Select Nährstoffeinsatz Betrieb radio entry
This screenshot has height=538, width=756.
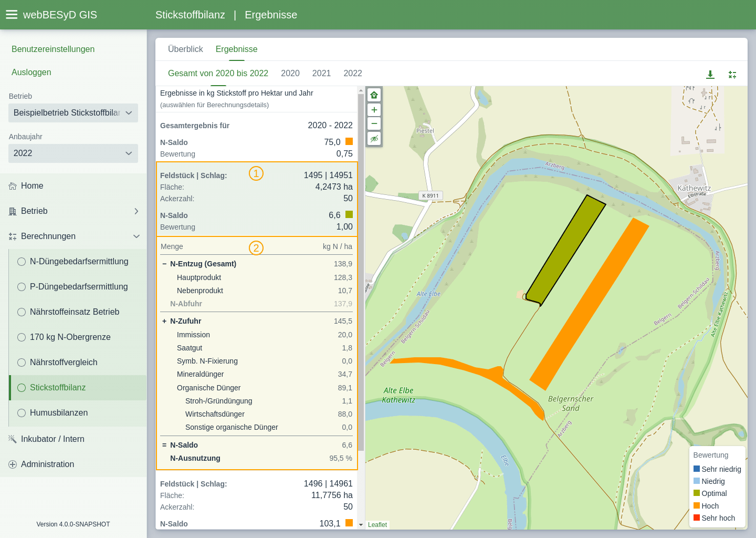[x=78, y=312]
